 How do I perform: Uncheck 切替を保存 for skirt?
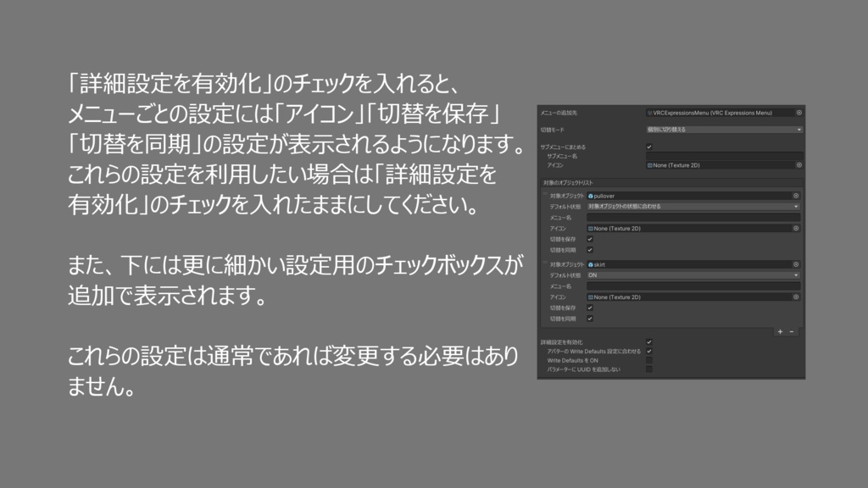point(590,309)
